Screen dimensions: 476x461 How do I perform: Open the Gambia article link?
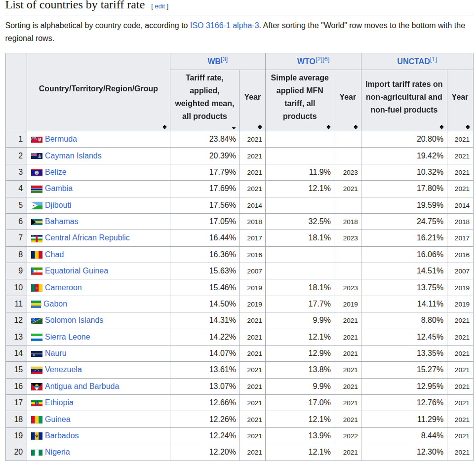tap(59, 189)
